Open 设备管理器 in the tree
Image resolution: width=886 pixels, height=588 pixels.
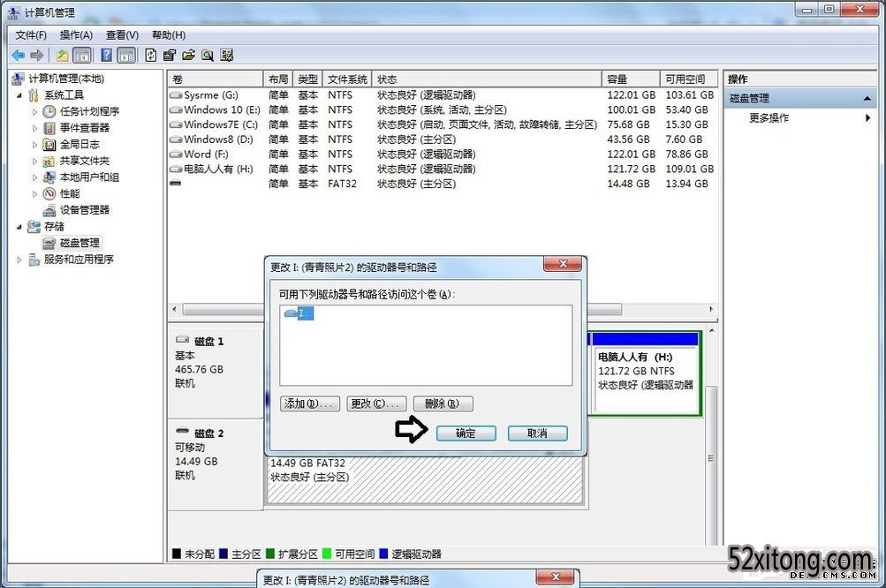84,210
